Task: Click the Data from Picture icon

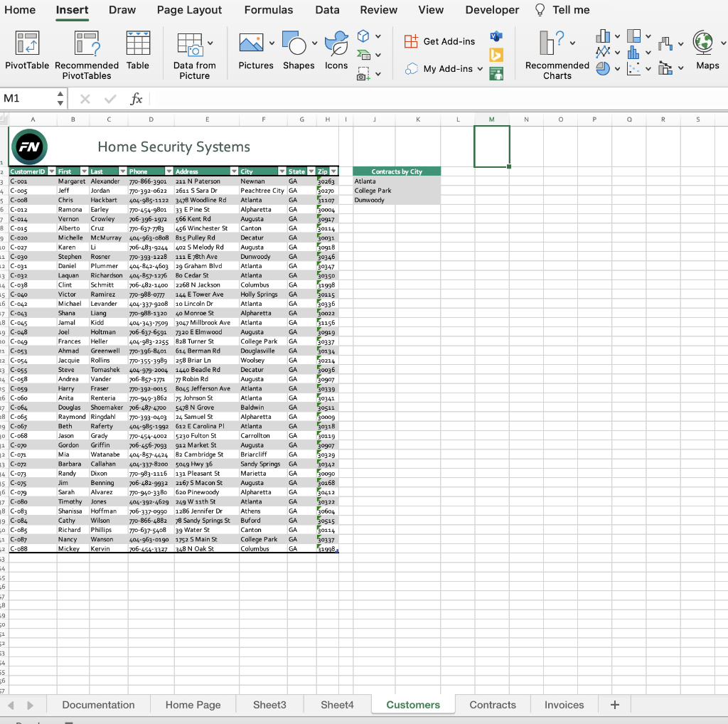Action: pos(190,45)
